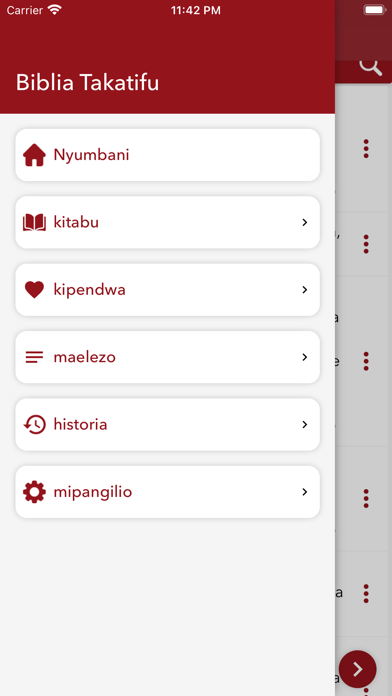Tap the Biblia Takatifu header title
392x696 pixels.
tap(87, 83)
